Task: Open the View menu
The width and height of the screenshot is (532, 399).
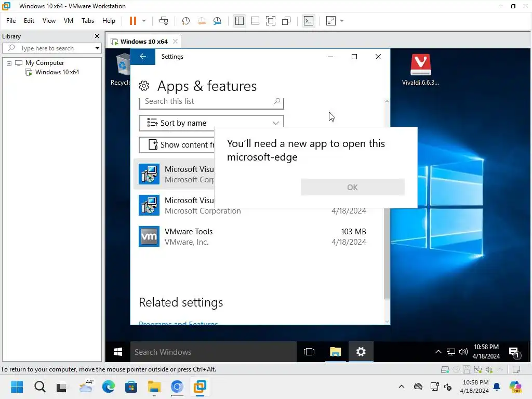Action: (x=49, y=21)
